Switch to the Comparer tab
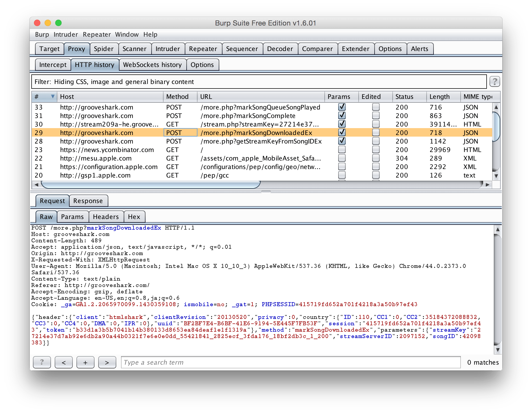Image resolution: width=532 pixels, height=413 pixels. click(x=317, y=49)
